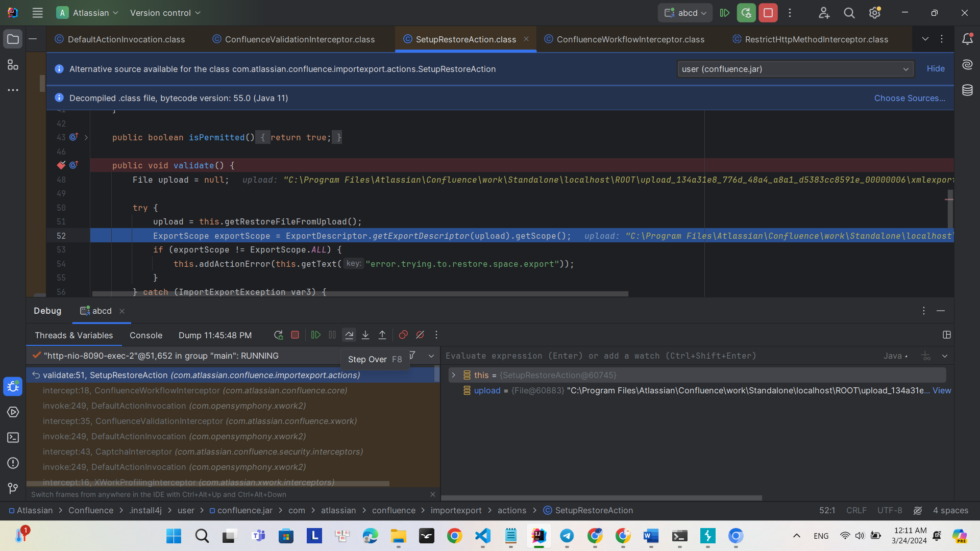
Task: Close the abcd debug session tab
Action: pyautogui.click(x=122, y=311)
